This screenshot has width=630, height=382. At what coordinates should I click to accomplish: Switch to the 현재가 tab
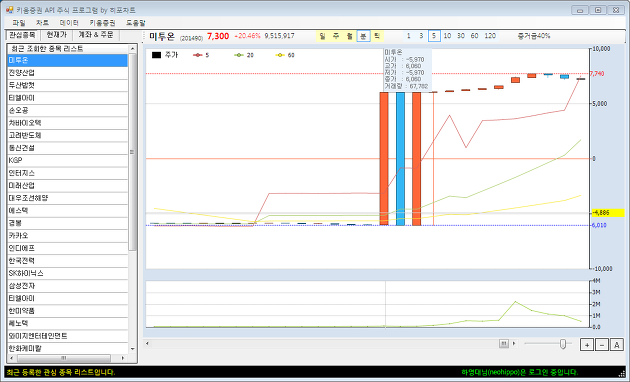(x=56, y=35)
